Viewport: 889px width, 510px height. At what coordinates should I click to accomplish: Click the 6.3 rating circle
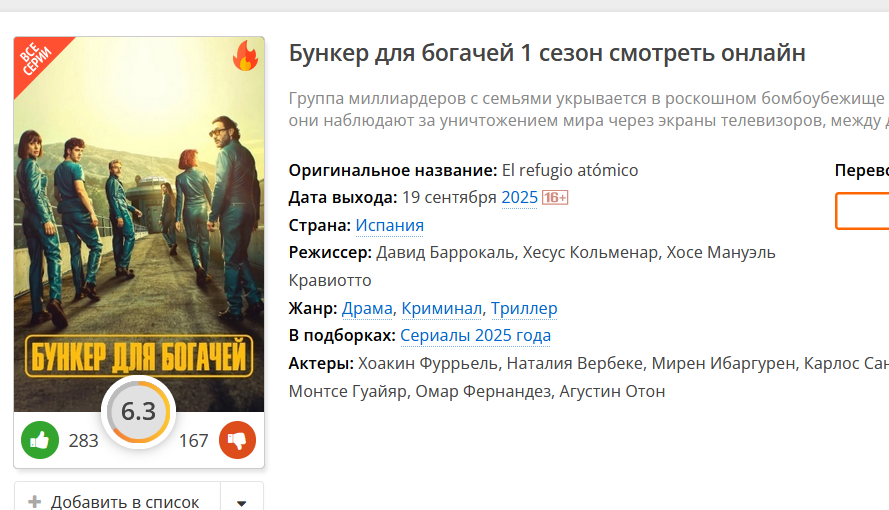pos(138,411)
